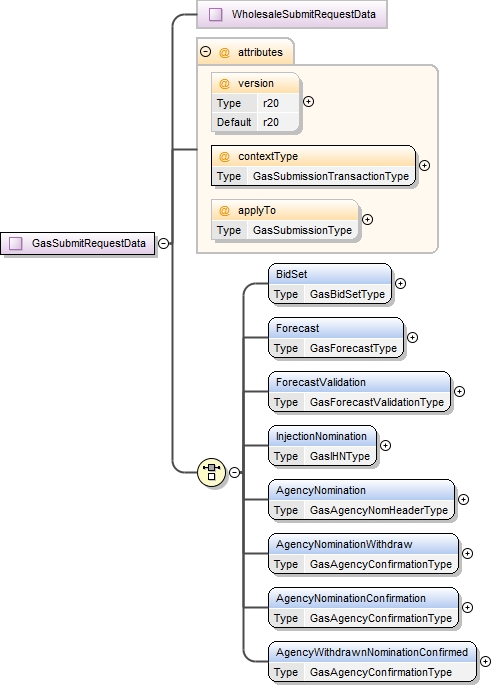The image size is (493, 687).
Task: Click AgencyWithdrawnNominationConfirmed's GasAgencyConfirmationType value
Action: click(x=381, y=673)
